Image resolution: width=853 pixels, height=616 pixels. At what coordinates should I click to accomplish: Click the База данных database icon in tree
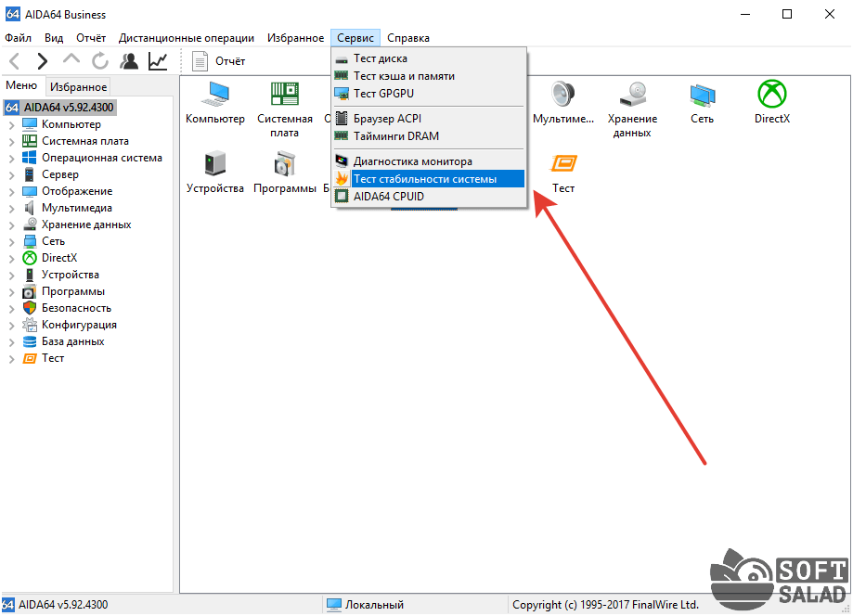(30, 341)
